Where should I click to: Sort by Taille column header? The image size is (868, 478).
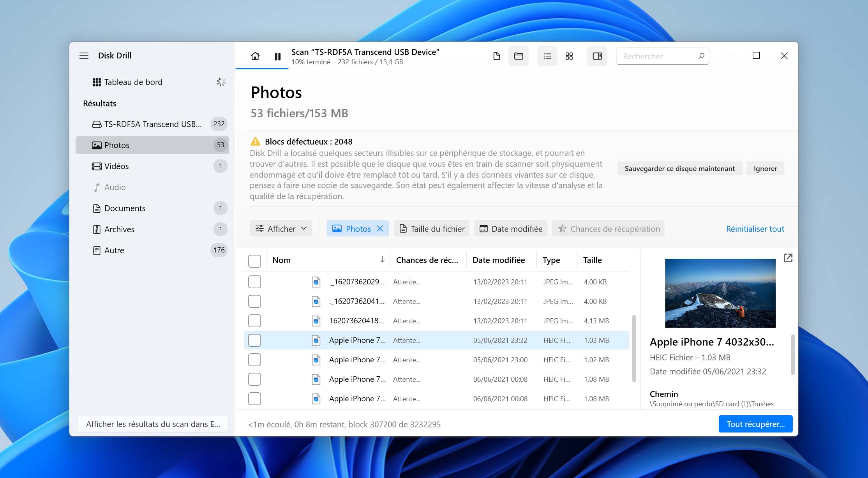592,260
